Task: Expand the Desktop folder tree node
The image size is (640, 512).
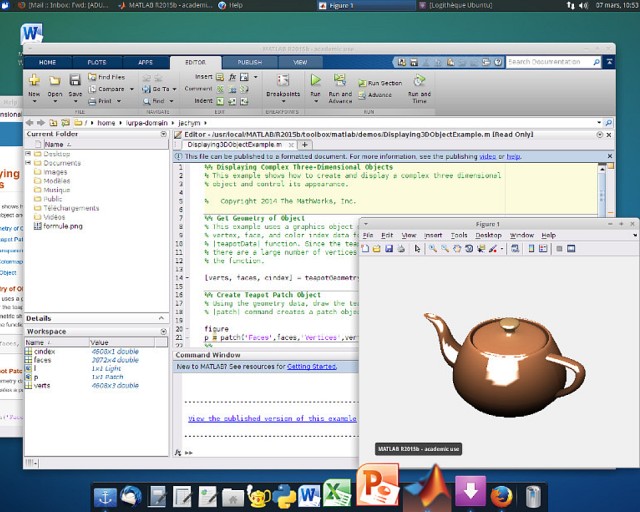Action: [28, 155]
